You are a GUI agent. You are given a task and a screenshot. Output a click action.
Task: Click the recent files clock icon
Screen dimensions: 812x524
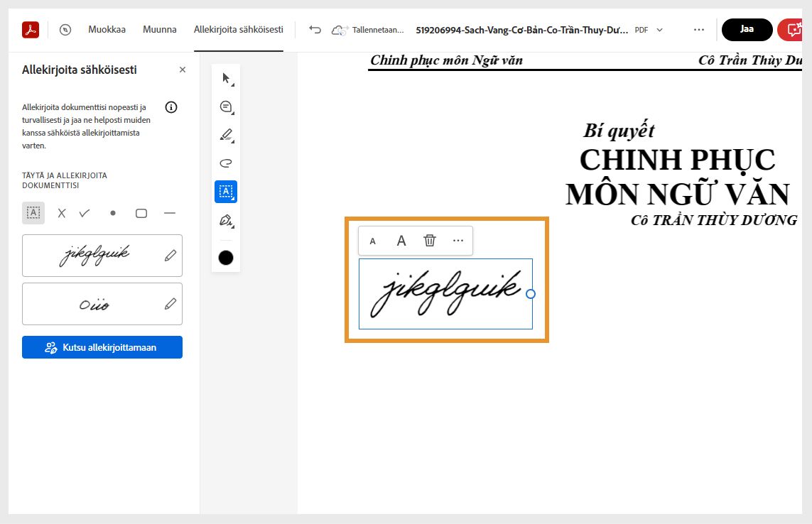65,30
